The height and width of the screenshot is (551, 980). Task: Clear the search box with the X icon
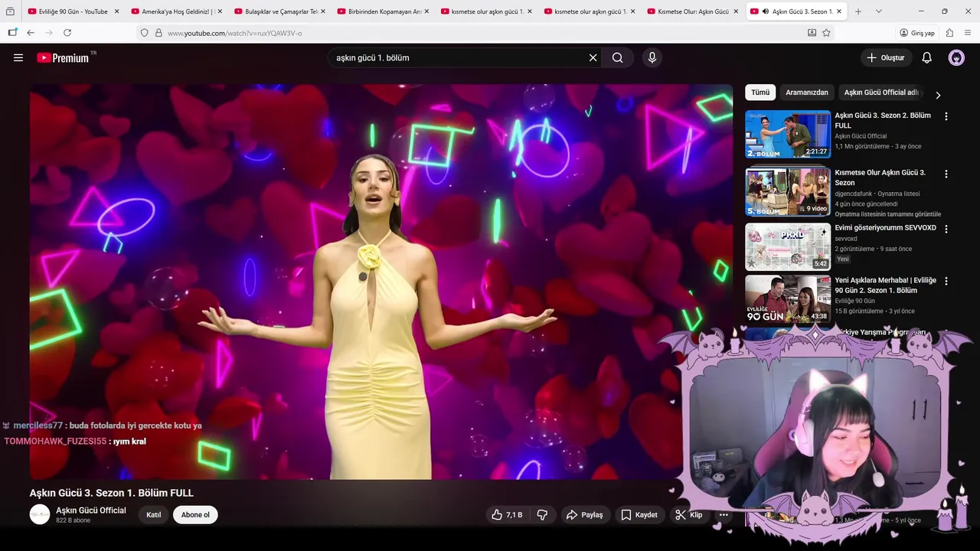(593, 57)
